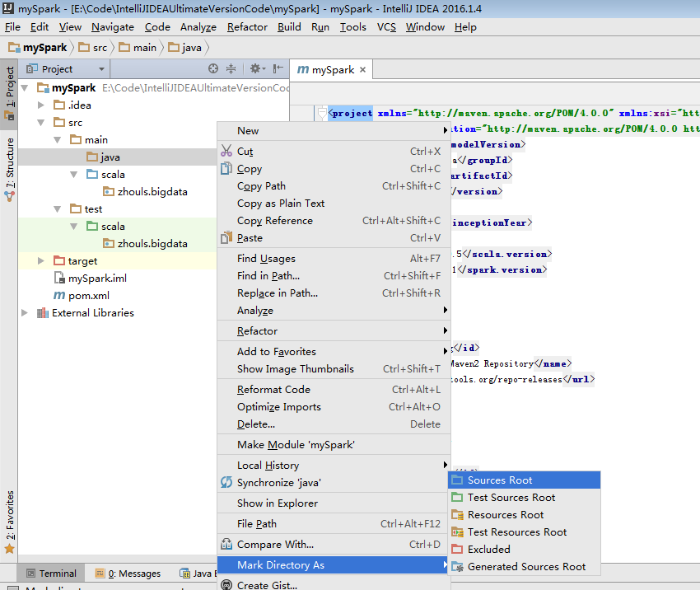Click the Resources Root folder icon
The width and height of the screenshot is (700, 590).
pos(457,514)
